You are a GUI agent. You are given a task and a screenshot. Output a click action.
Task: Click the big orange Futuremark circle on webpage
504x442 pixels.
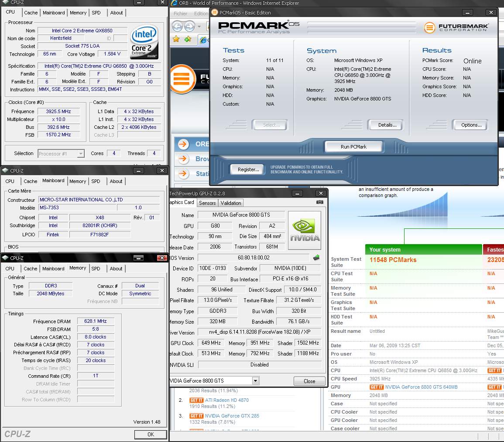182,79
